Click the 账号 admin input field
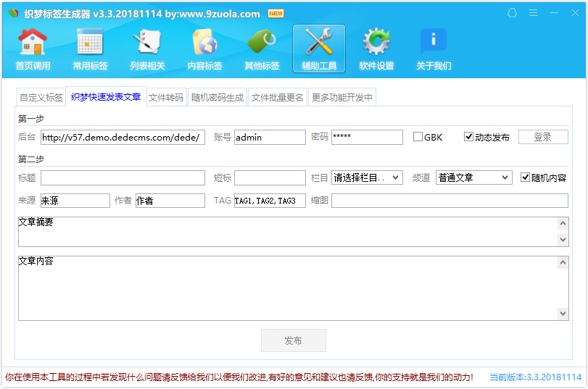 click(270, 137)
